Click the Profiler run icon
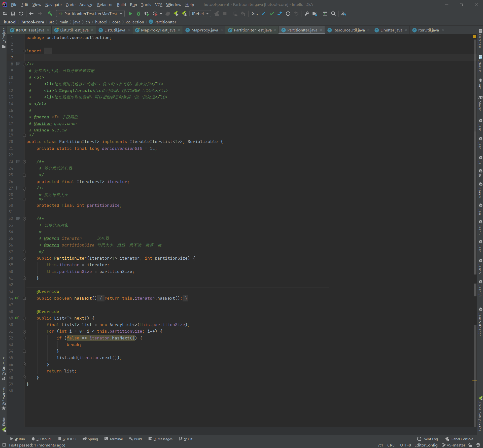This screenshot has height=448, width=483. coord(155,14)
